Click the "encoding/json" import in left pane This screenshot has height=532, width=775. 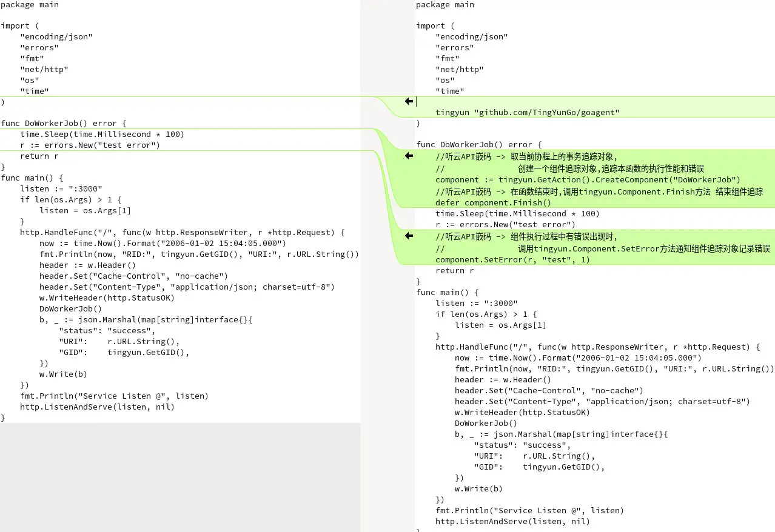pyautogui.click(x=56, y=37)
